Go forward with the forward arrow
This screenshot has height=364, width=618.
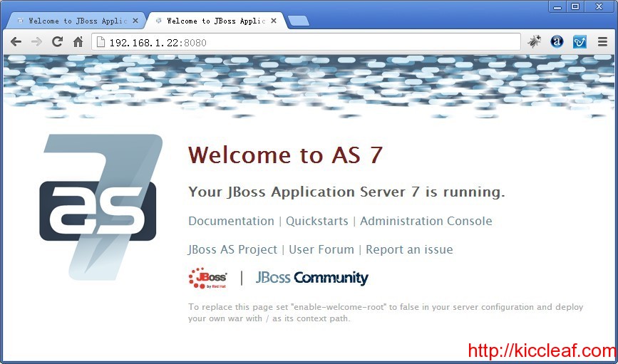coord(36,42)
